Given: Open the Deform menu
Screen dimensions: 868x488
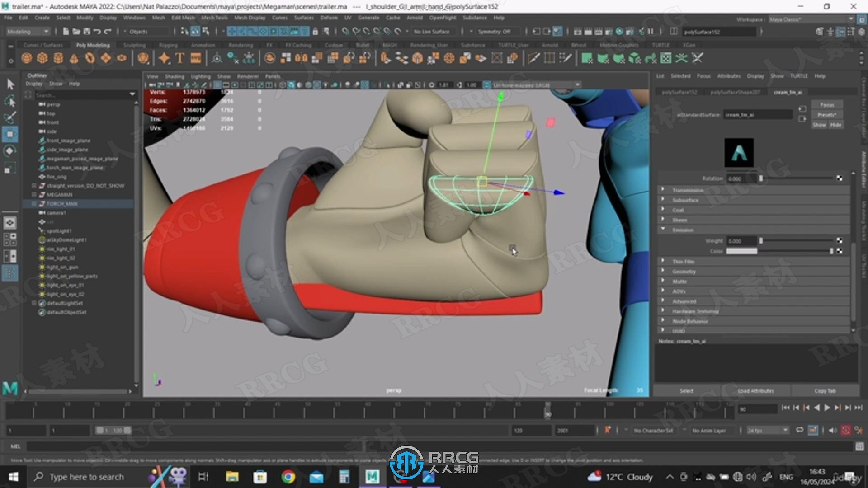Looking at the screenshot, I should pyautogui.click(x=329, y=18).
